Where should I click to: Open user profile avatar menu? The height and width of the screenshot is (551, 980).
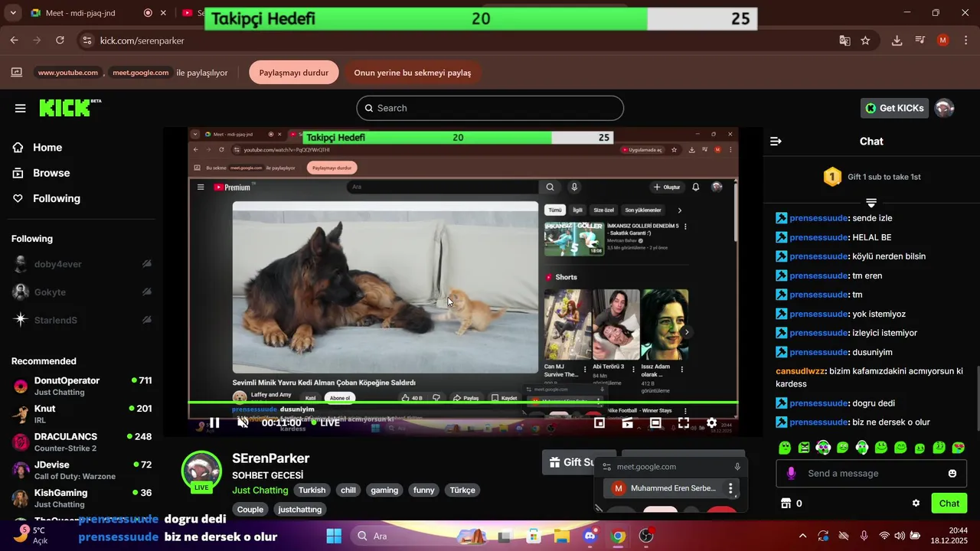click(945, 108)
